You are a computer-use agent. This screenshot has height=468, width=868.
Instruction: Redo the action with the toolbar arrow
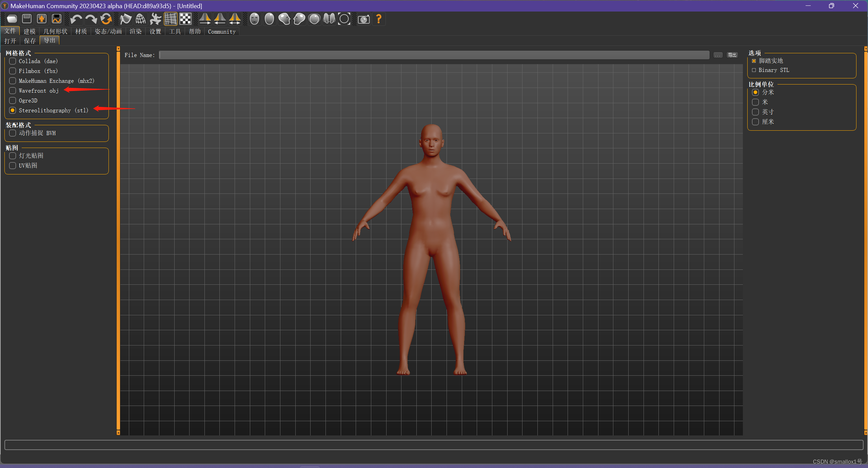tap(91, 19)
